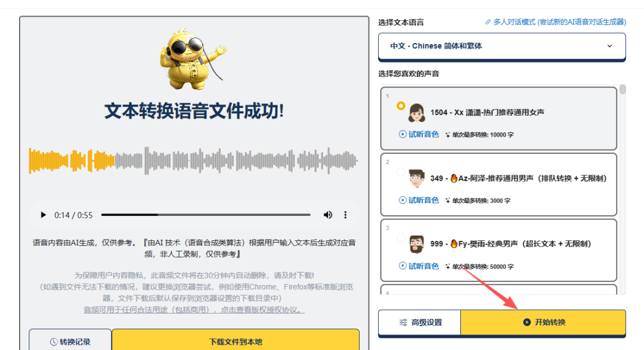Preview 阿泽 voice via 试听音色
644x350 pixels.
tap(419, 200)
